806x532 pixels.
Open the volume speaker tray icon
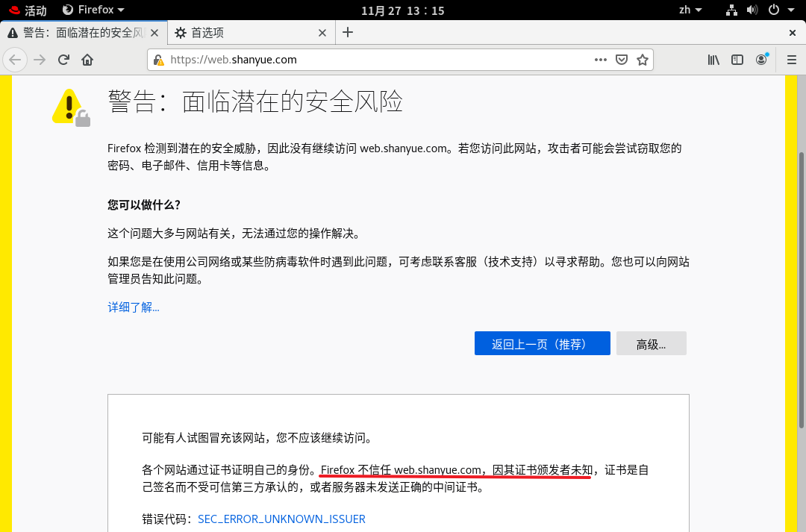tap(752, 10)
